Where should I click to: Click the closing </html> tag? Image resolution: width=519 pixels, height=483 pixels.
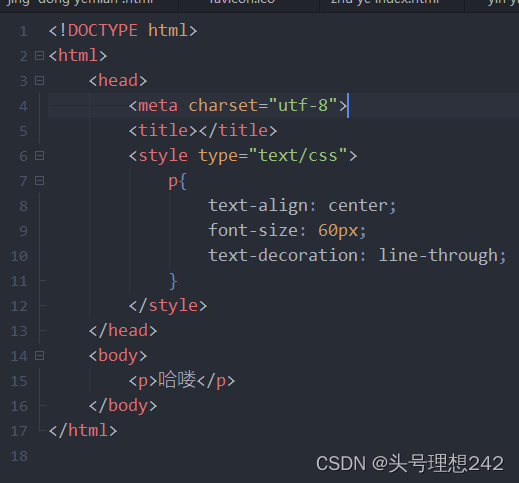[x=83, y=430]
